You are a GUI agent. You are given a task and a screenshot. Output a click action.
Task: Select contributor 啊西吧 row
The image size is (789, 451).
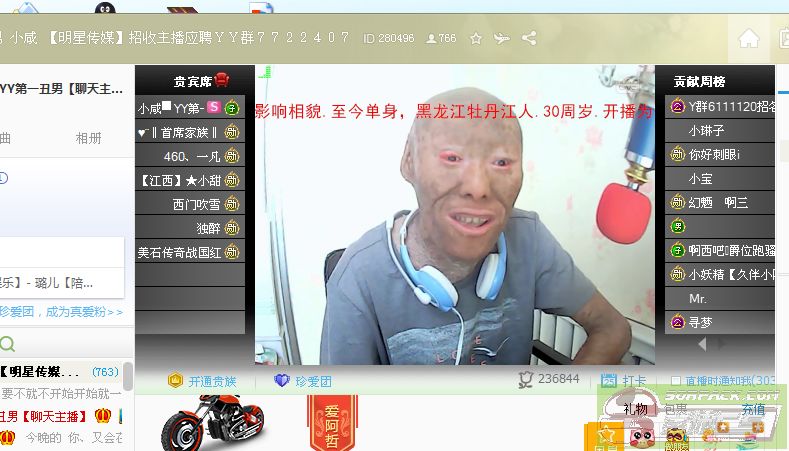(x=720, y=250)
